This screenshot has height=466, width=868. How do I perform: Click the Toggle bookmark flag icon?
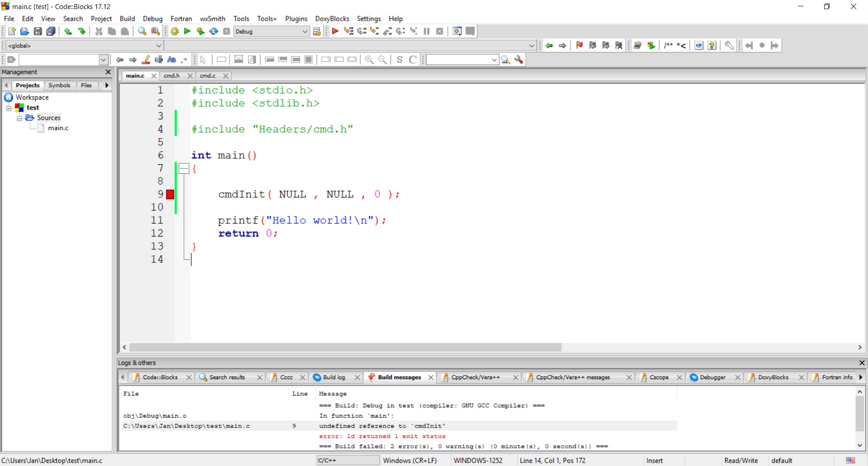(580, 45)
